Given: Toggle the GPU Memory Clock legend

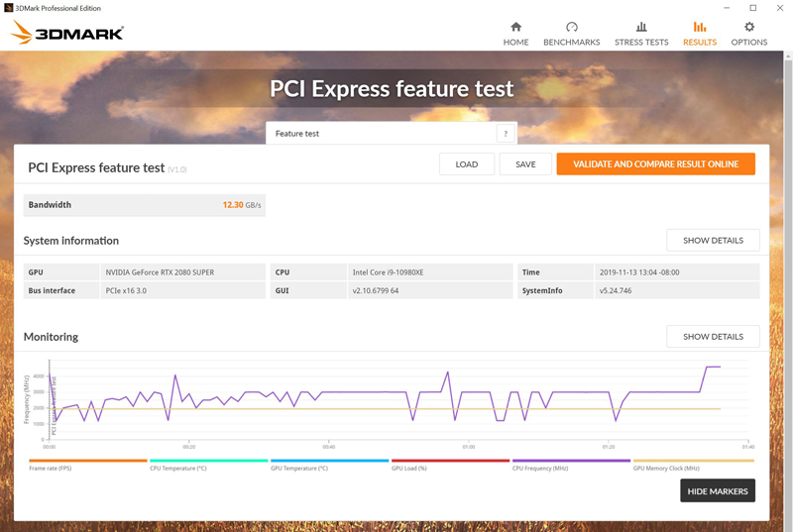Looking at the screenshot, I should tap(693, 465).
